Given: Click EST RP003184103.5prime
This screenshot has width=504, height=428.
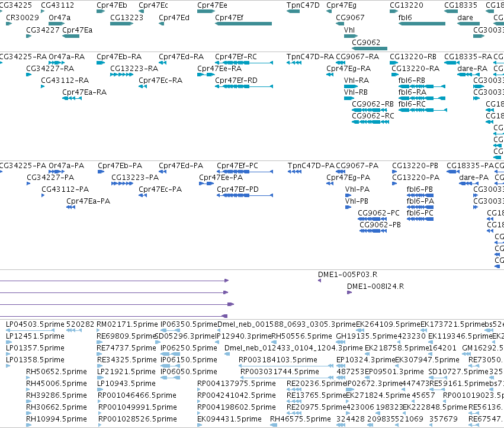Looking at the screenshot, I should pyautogui.click(x=278, y=360).
